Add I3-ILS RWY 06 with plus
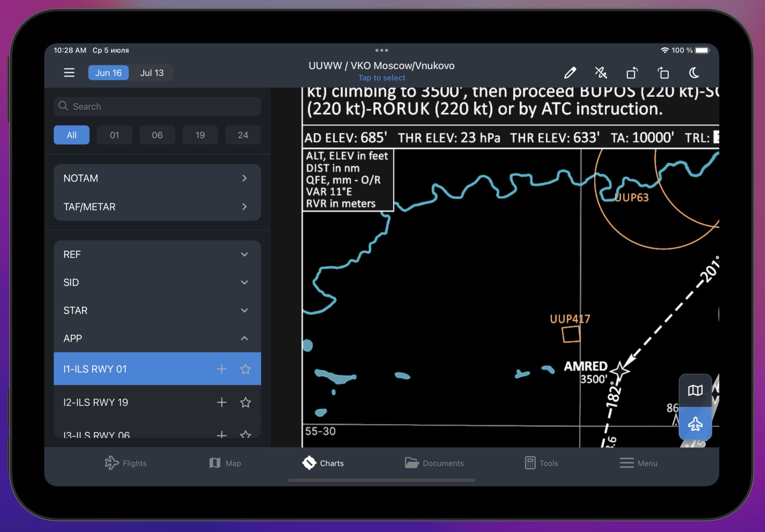Screen dimensions: 765x532 pos(222,434)
